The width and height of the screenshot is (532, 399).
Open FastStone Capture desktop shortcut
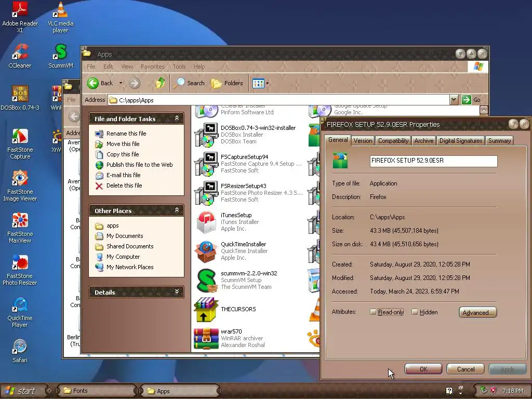tap(20, 144)
